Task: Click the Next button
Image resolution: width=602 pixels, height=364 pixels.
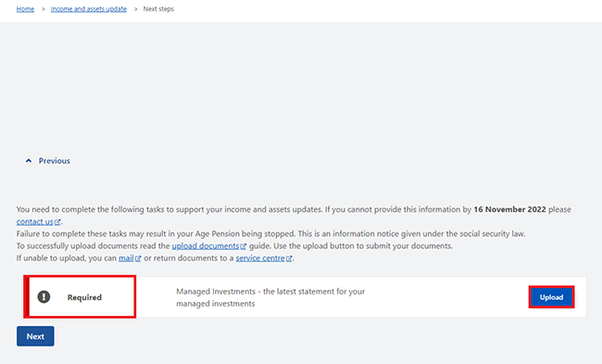Action: [35, 336]
